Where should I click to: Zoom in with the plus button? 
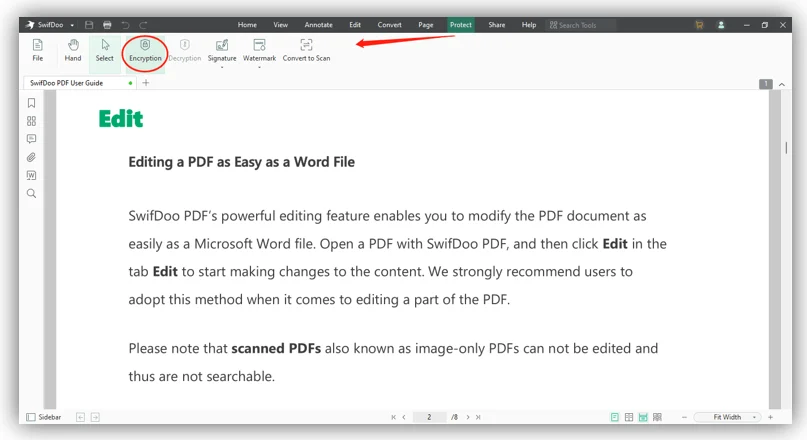point(770,417)
